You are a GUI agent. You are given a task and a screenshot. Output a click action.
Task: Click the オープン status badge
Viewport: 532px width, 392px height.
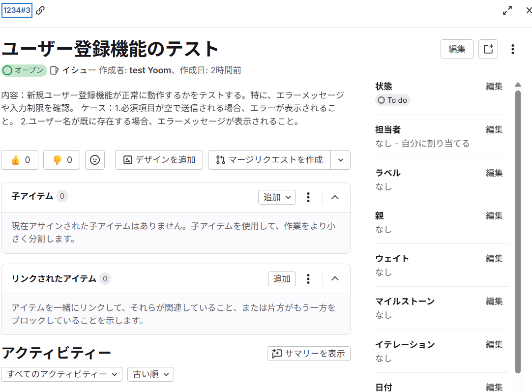tap(24, 70)
